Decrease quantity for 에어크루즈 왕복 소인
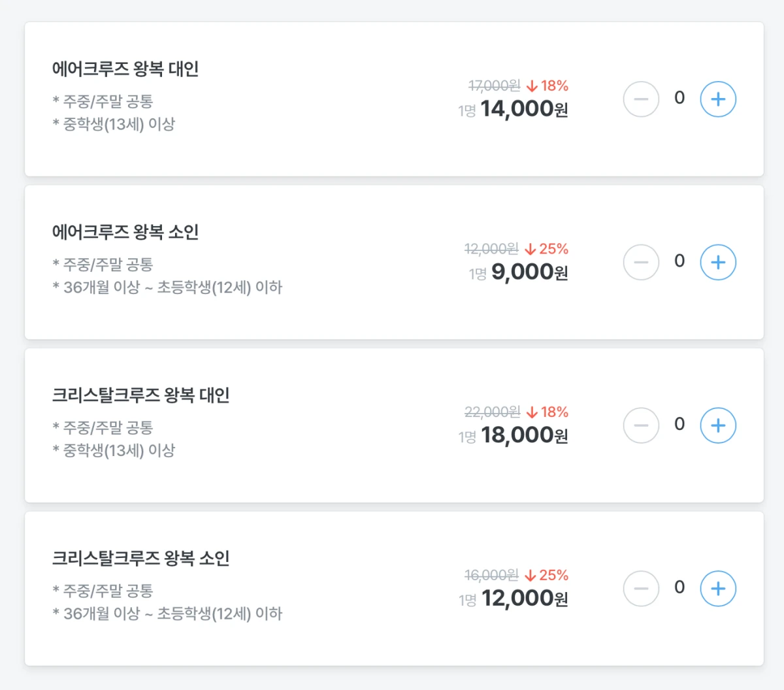Image resolution: width=784 pixels, height=690 pixels. tap(641, 262)
